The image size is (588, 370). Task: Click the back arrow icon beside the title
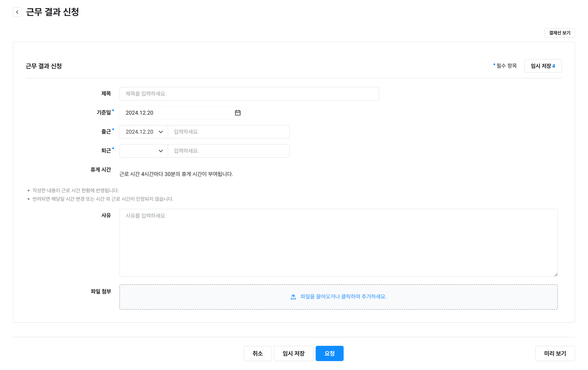tap(17, 12)
